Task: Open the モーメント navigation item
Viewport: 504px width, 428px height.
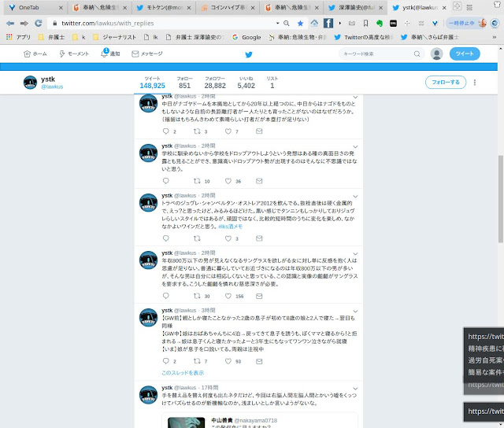Action: point(74,54)
